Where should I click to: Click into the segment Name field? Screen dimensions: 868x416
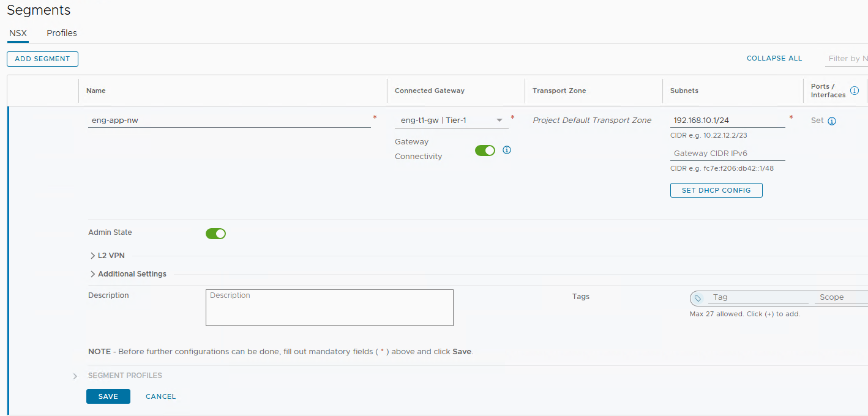pos(229,121)
